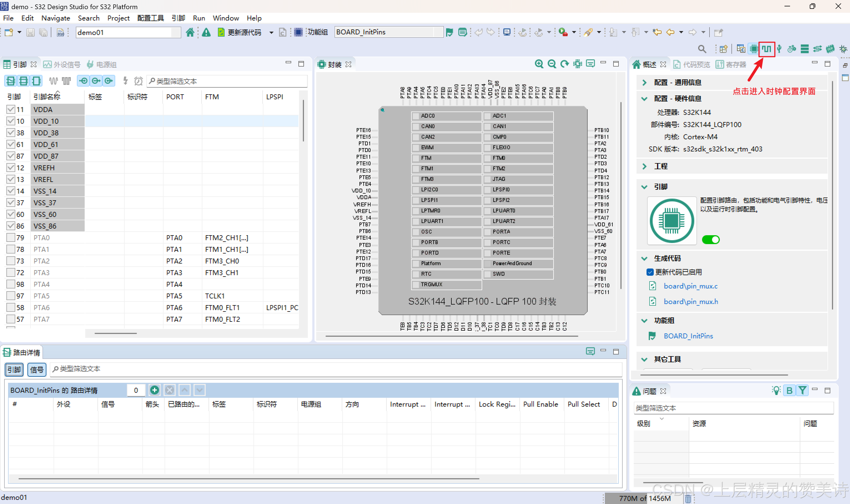Uncheck the update code enabled checkbox
This screenshot has height=504, width=850.
click(650, 272)
